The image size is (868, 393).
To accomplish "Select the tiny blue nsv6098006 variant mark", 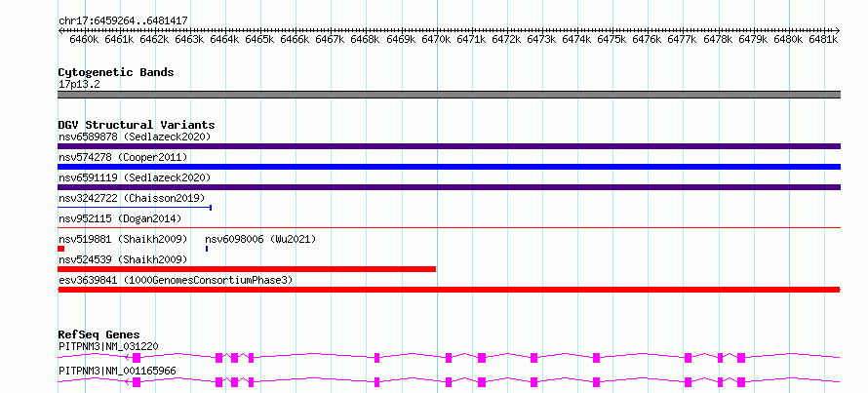I will [x=207, y=249].
